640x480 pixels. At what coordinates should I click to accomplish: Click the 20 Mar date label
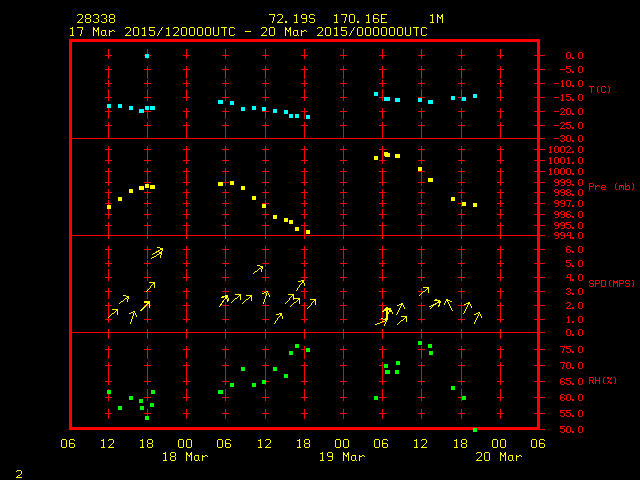[498, 456]
